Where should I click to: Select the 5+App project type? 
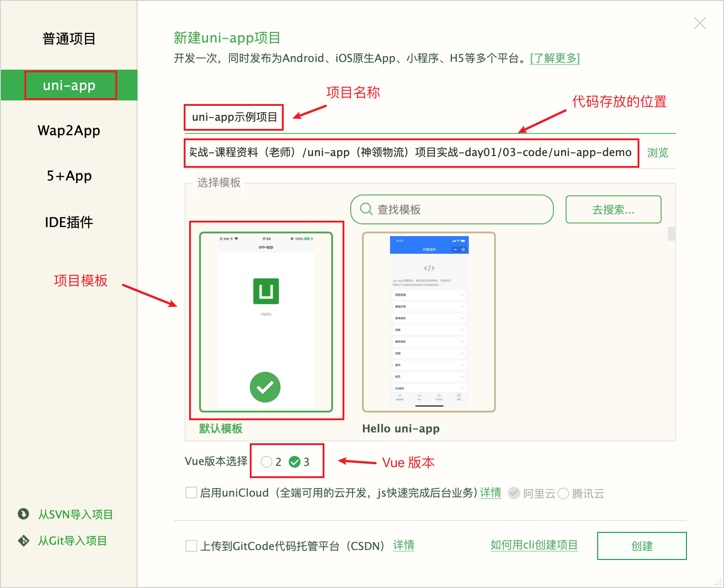click(x=69, y=176)
